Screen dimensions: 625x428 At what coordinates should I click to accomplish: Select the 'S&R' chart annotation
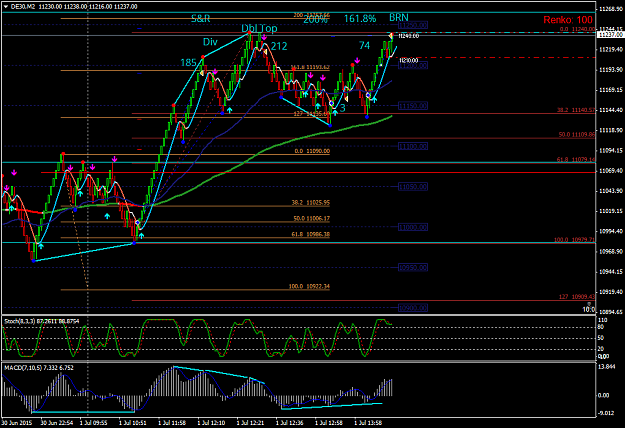(200, 18)
